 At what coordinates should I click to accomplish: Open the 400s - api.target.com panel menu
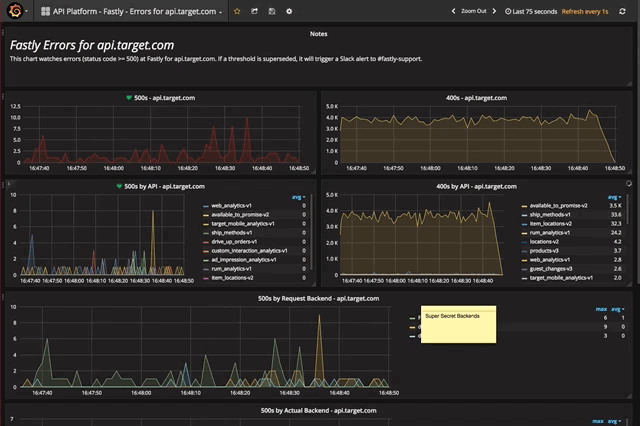point(476,98)
